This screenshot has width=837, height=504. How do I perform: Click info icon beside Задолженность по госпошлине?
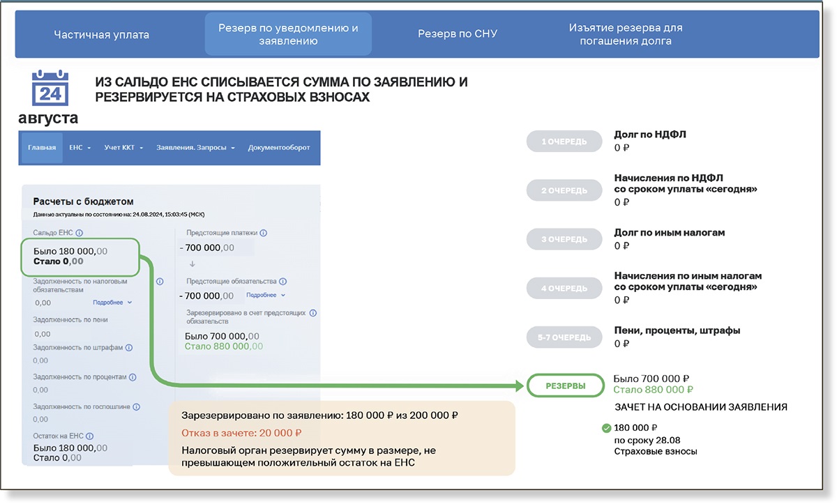(137, 406)
